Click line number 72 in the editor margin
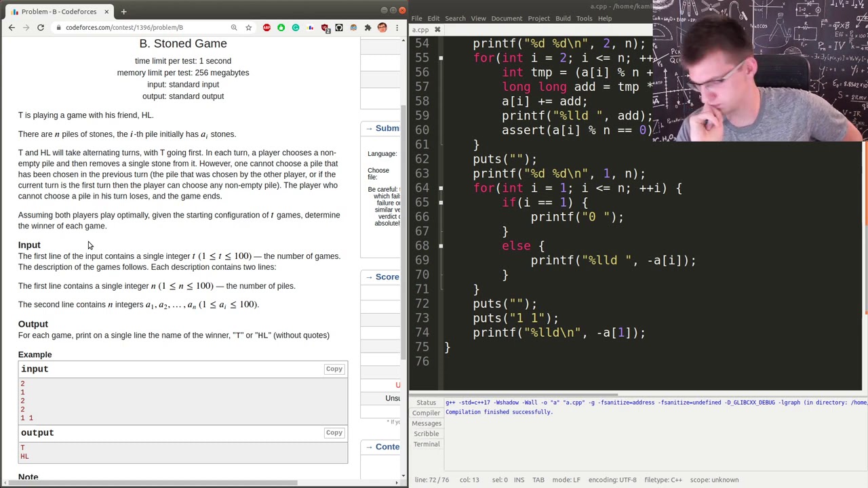 coord(421,304)
